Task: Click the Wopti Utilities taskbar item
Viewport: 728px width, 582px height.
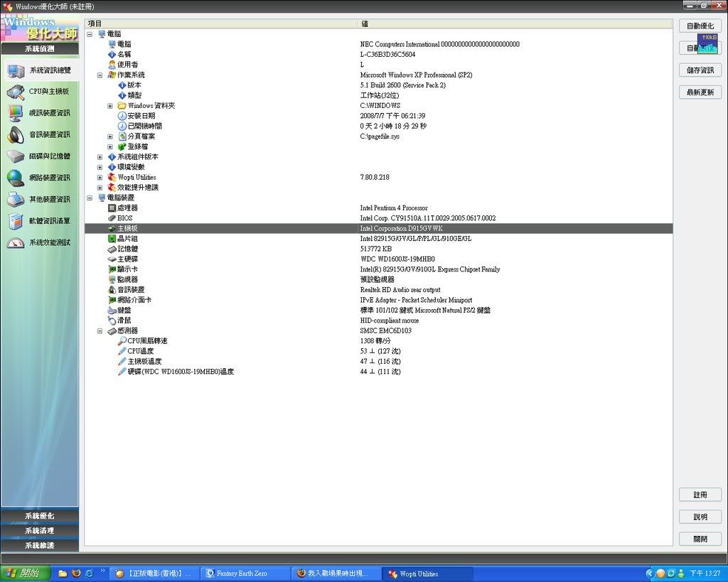Action: (x=428, y=573)
